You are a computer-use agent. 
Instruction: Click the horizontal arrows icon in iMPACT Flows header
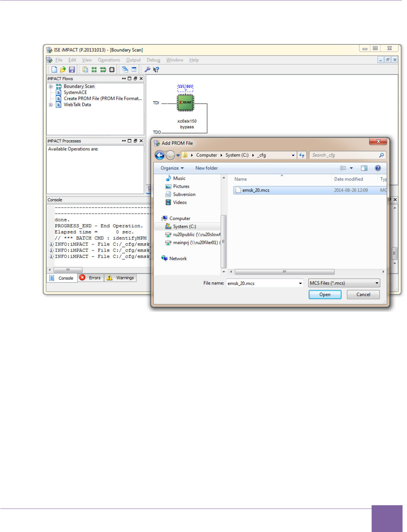124,78
